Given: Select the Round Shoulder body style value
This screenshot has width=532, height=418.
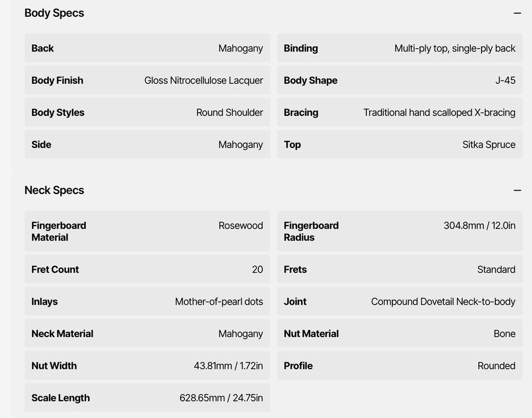Looking at the screenshot, I should pos(229,113).
